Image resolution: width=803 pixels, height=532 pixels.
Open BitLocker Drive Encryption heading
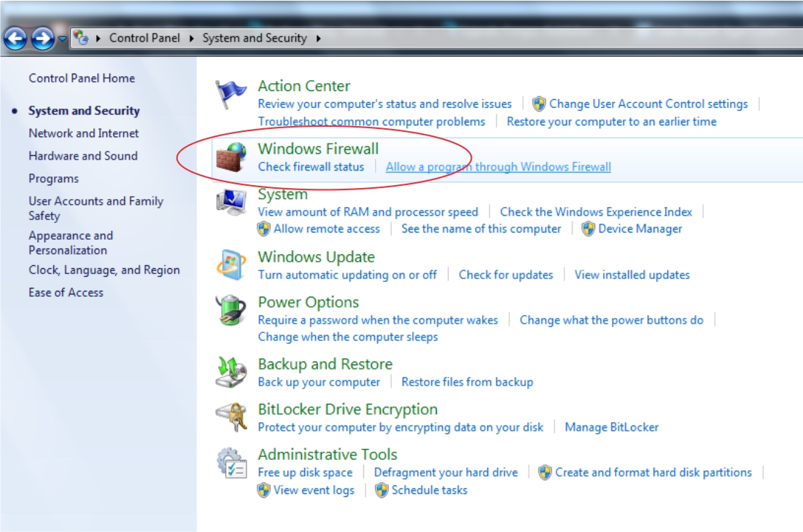[x=348, y=410]
